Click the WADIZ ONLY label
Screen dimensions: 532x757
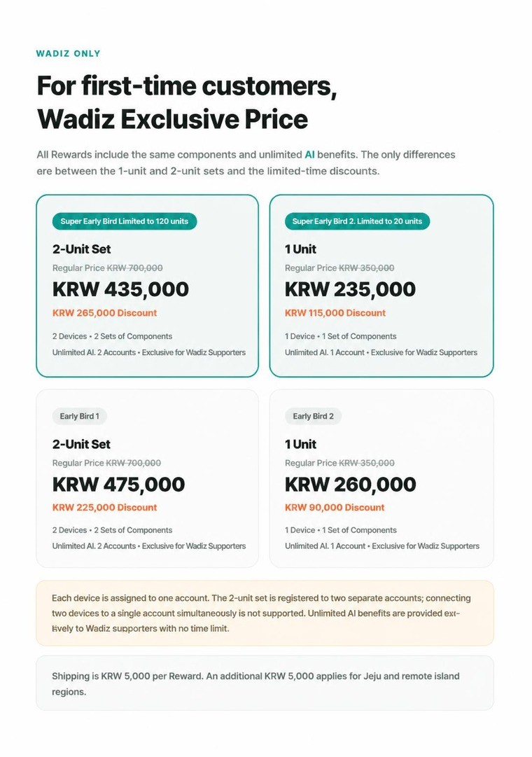(68, 54)
